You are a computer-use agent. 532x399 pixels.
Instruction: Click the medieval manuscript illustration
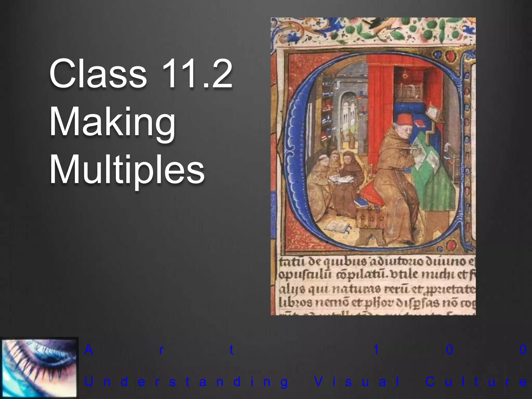[373, 166]
